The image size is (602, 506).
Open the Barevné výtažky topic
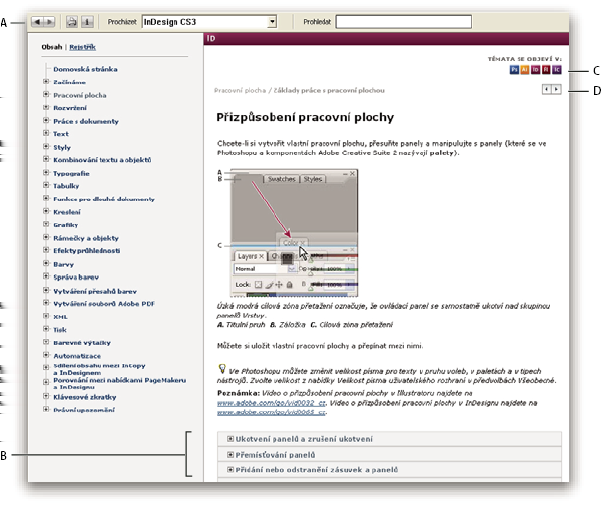(82, 342)
